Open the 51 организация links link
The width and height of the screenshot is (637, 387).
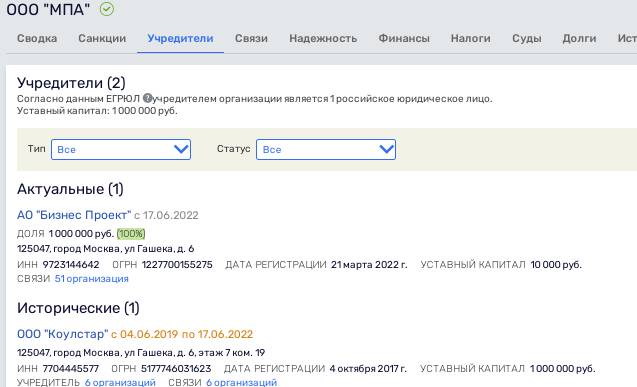point(91,279)
